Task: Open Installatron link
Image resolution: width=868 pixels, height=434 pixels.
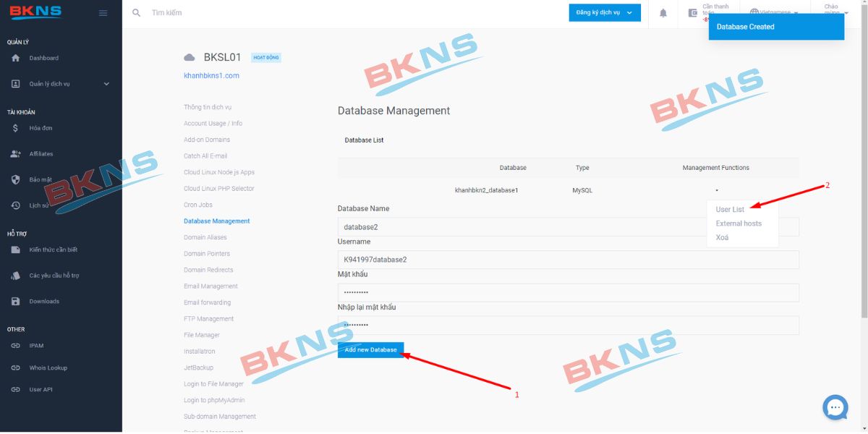Action: tap(200, 352)
